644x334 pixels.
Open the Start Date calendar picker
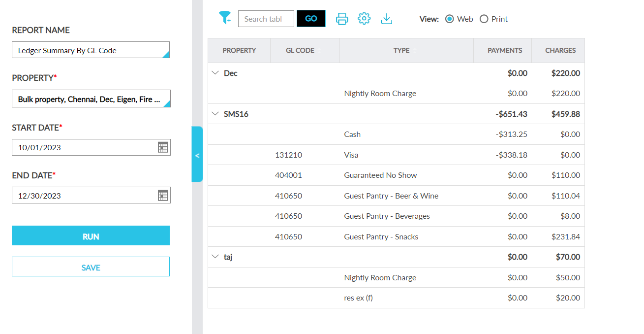coord(163,147)
